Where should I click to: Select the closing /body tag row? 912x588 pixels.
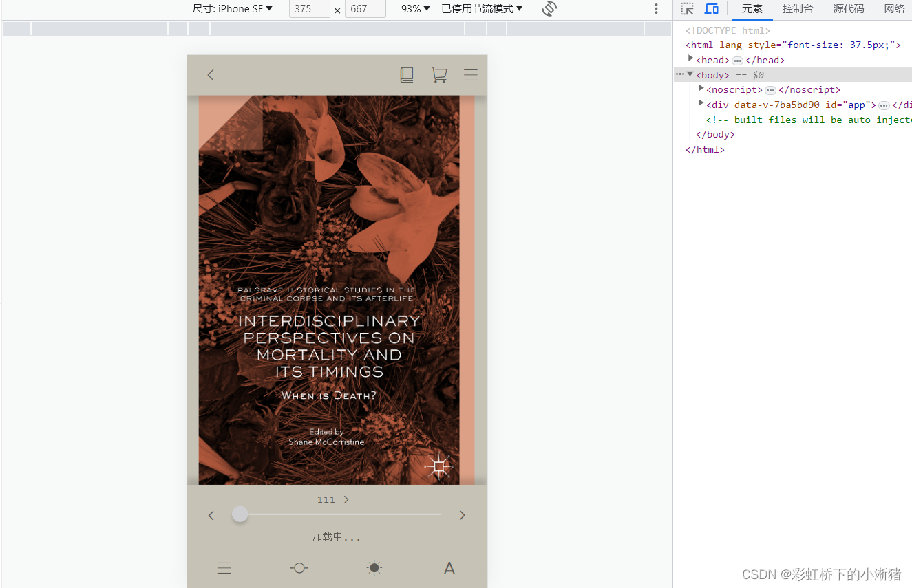coord(793,135)
